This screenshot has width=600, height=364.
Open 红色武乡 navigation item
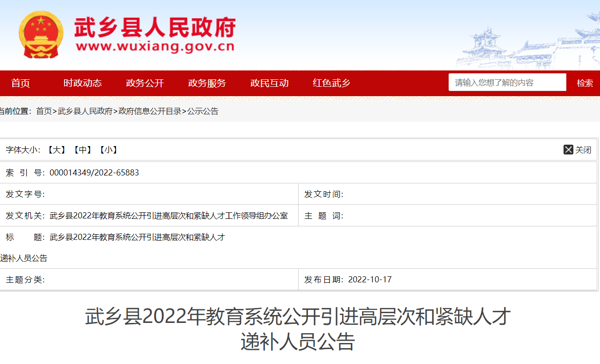[x=331, y=83]
